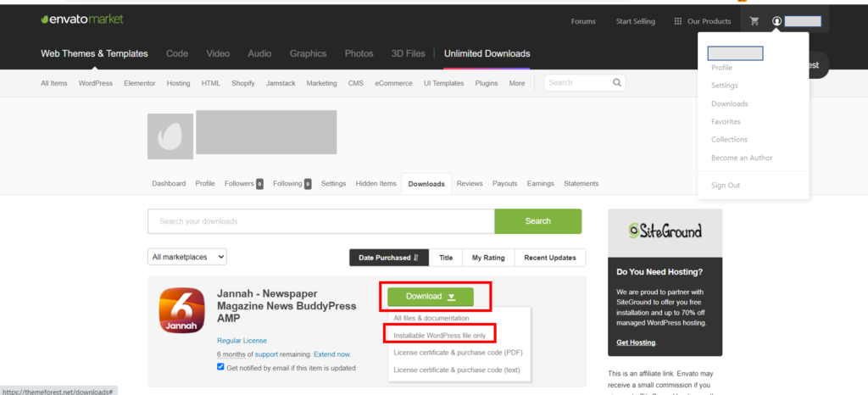Open Web Themes & Templates category
868x395 pixels.
pos(94,53)
